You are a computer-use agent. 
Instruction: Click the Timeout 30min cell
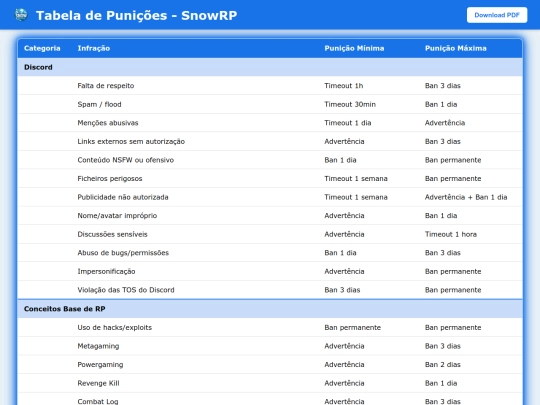(x=350, y=104)
